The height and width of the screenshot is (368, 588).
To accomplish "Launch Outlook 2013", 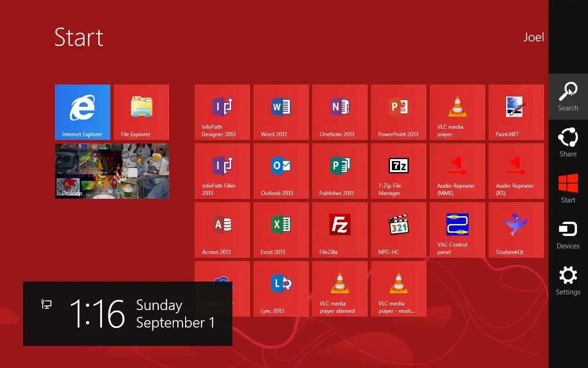I will coord(281,171).
